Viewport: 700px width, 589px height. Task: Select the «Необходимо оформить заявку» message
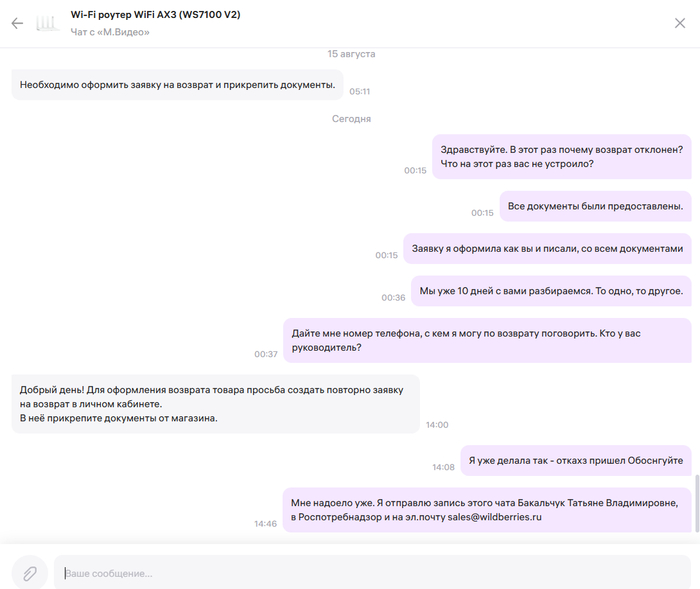pyautogui.click(x=177, y=85)
